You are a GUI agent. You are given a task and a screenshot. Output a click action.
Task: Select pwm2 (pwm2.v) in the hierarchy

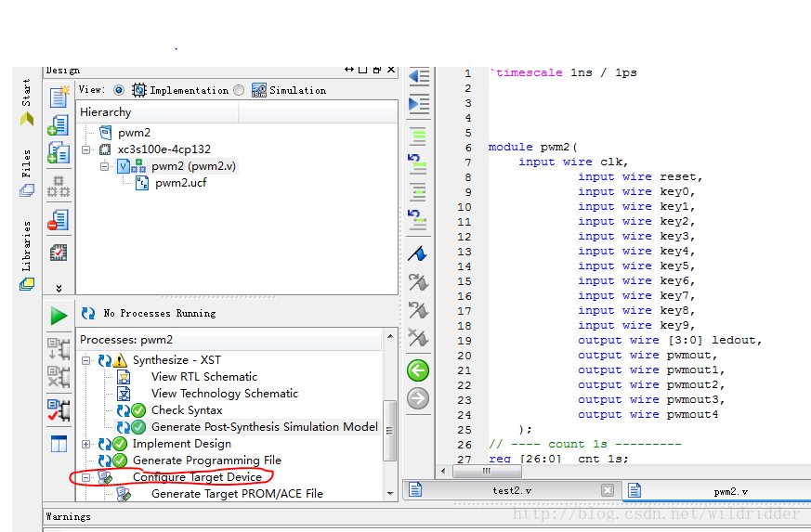tap(193, 166)
